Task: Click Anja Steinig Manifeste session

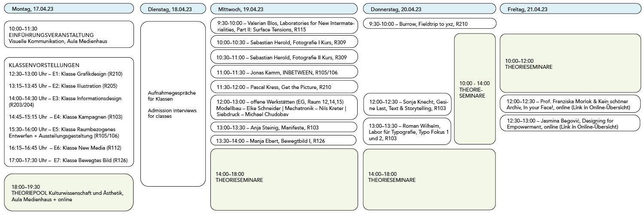Action: tap(284, 127)
